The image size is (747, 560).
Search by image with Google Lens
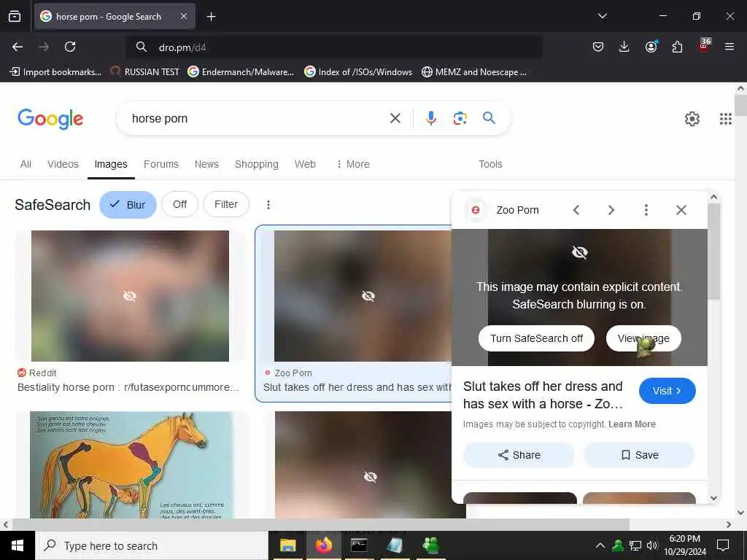[x=460, y=118]
